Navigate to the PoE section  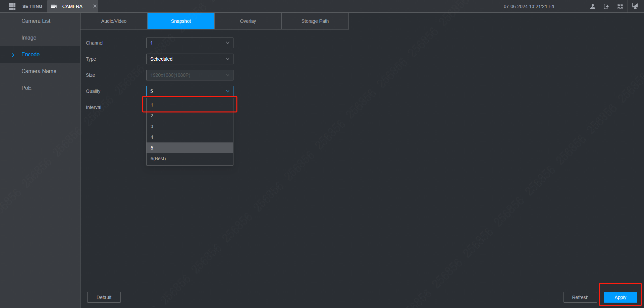coord(26,88)
